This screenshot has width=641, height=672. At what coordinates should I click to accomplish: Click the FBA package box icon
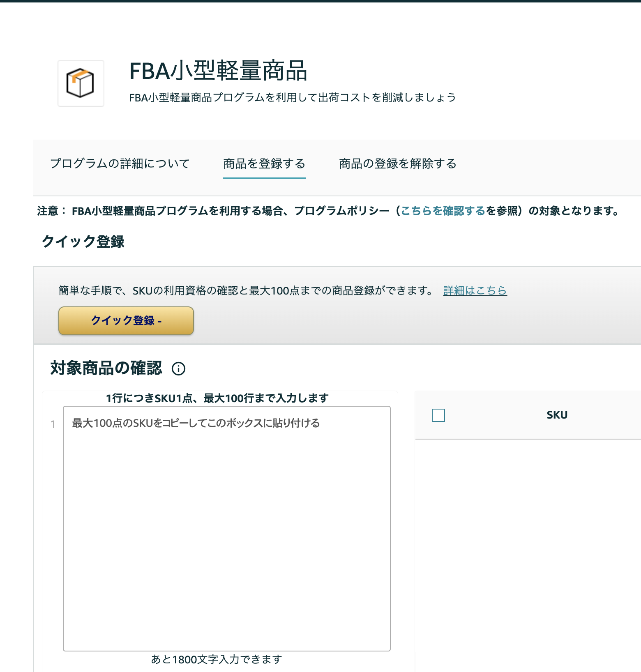[x=81, y=83]
